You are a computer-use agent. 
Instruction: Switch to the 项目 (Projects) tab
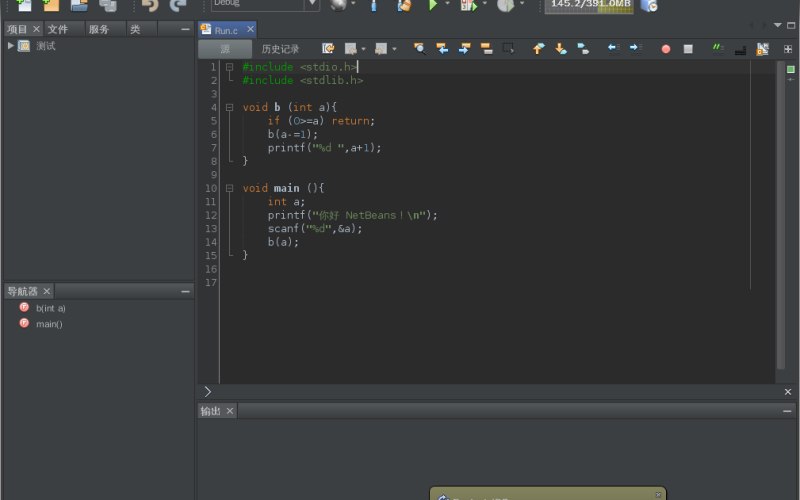click(x=17, y=30)
